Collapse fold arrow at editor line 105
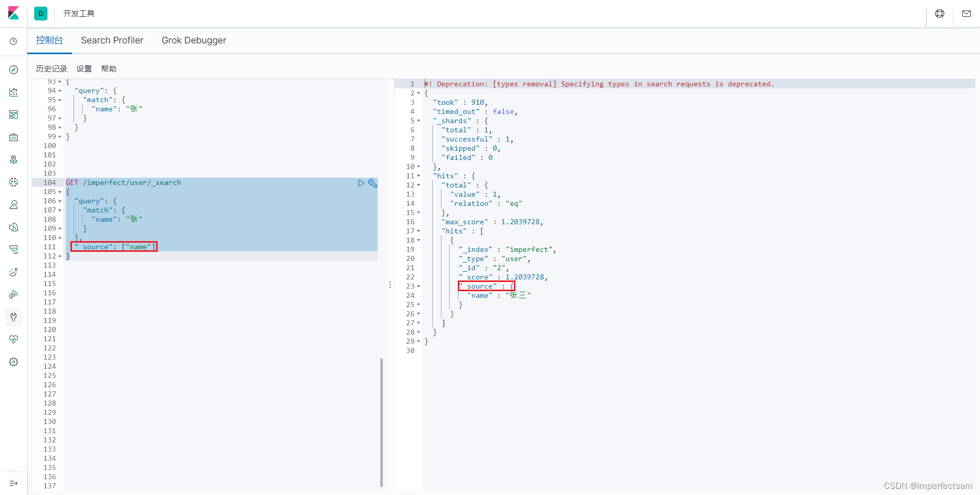This screenshot has width=980, height=495. [x=60, y=192]
